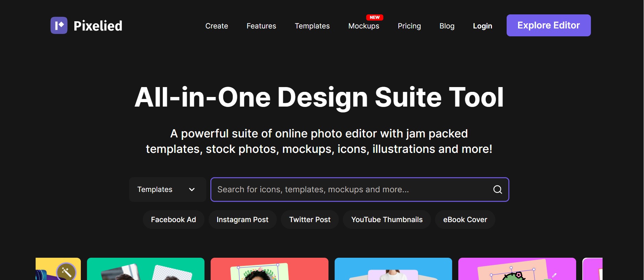Select the Facebook Ad tag
This screenshot has height=280, width=644.
pos(173,220)
